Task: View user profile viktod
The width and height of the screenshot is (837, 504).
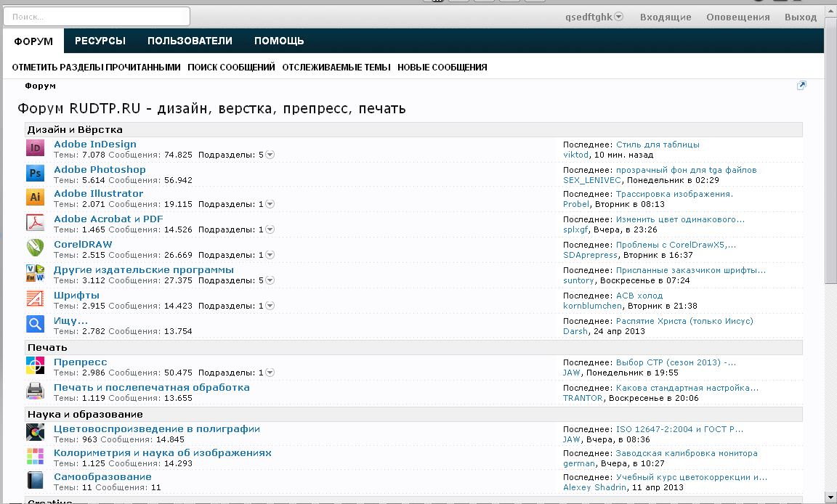Action: (576, 155)
